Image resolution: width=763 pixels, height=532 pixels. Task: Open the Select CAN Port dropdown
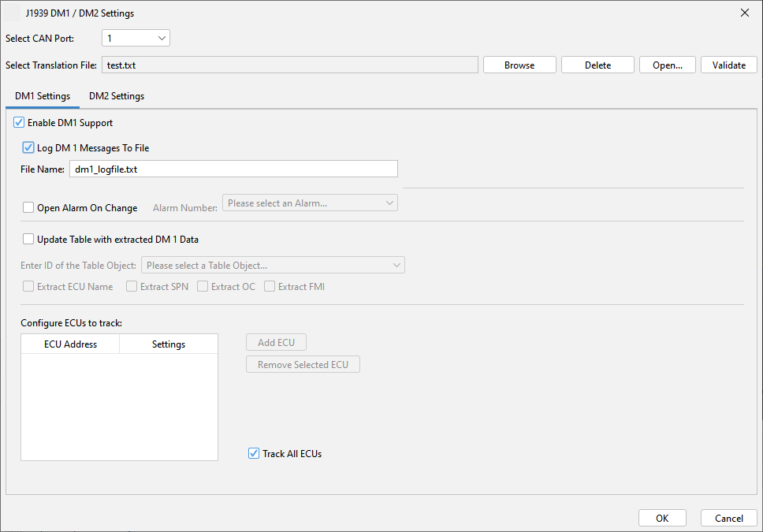136,38
